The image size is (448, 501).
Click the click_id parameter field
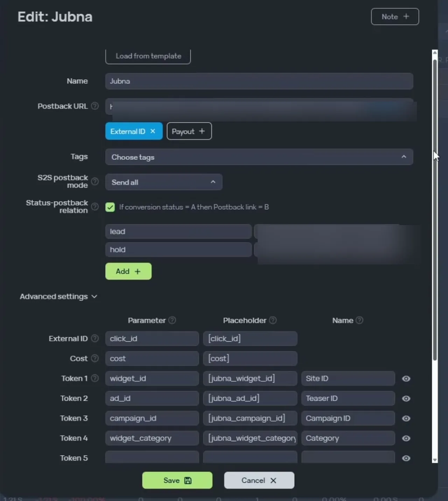(x=152, y=339)
